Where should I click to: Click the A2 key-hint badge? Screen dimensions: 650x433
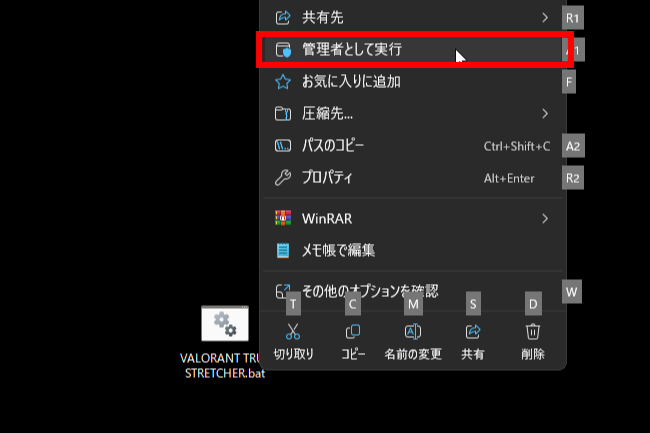pos(573,146)
